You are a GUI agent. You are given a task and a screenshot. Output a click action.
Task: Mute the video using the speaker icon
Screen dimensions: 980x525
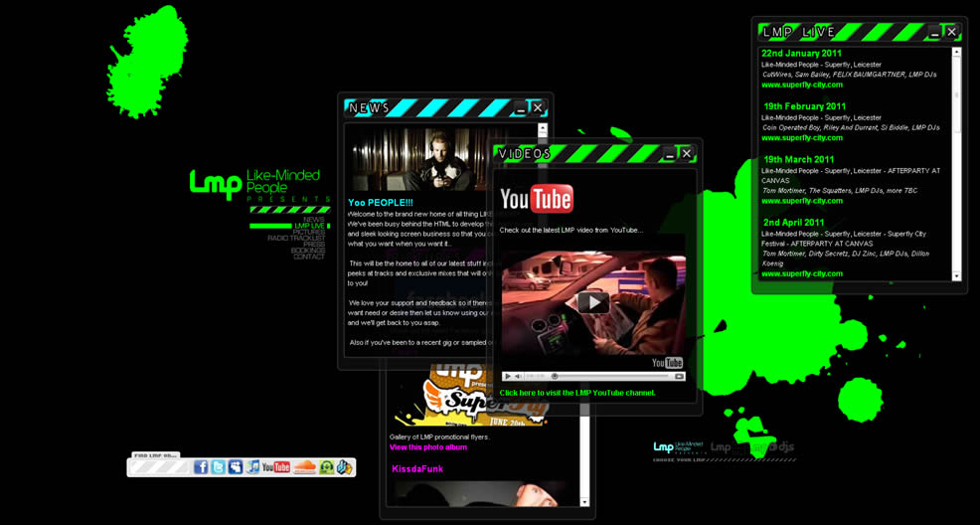point(519,376)
